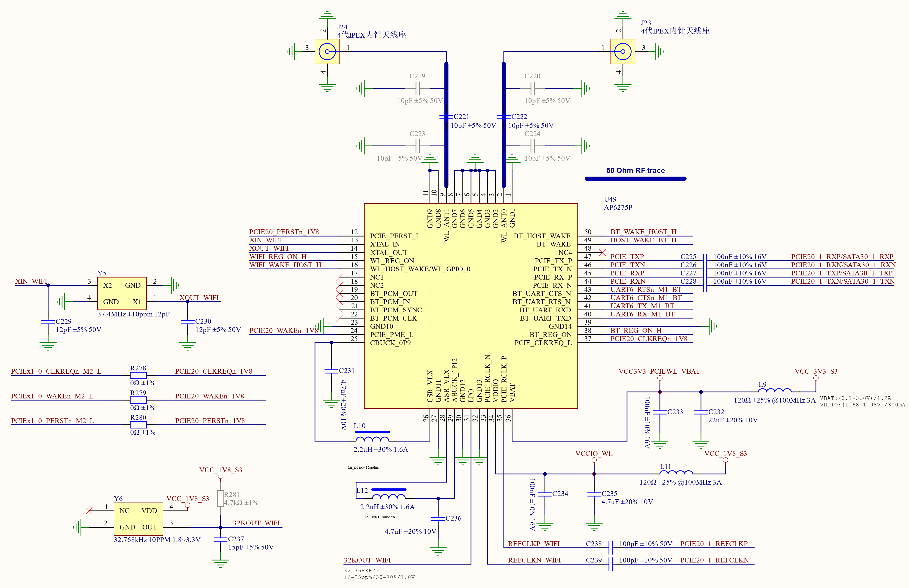Select the J23 IPEX antenna connector symbol

tap(622, 51)
